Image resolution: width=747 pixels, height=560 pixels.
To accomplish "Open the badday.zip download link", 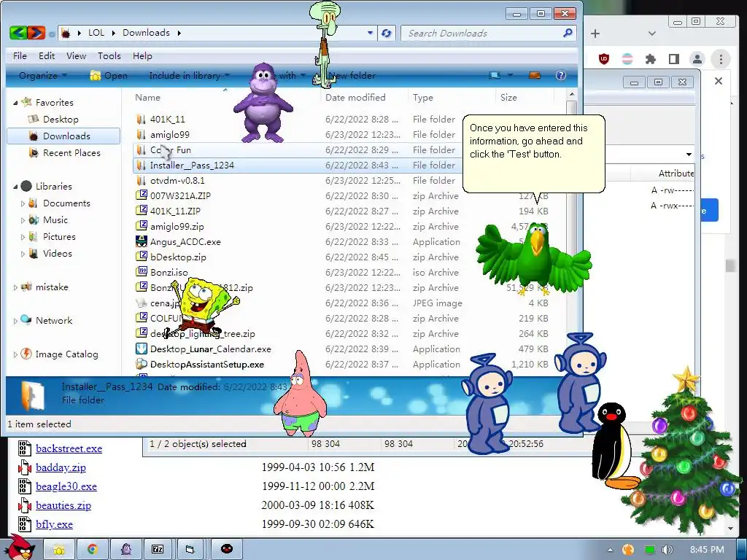I will [x=61, y=467].
